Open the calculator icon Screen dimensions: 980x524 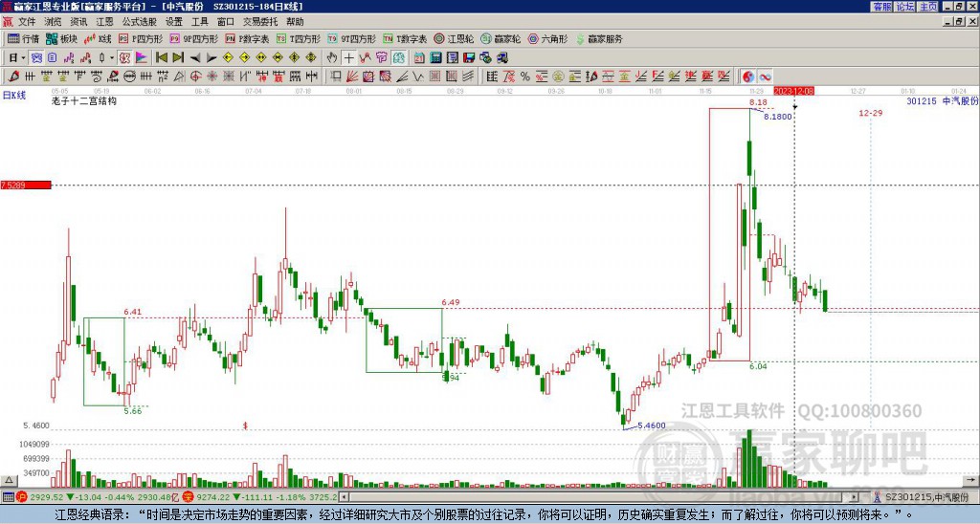435,58
